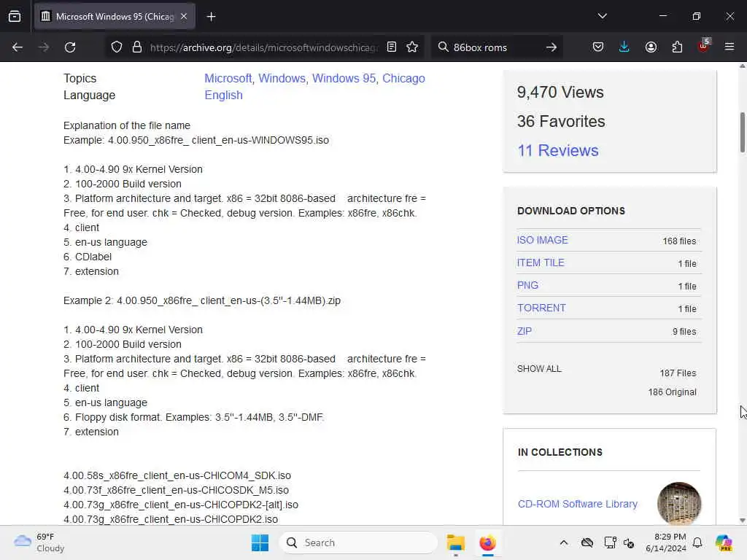Click the 9,470 Views text
Viewport: 747px width, 560px height.
coord(560,92)
